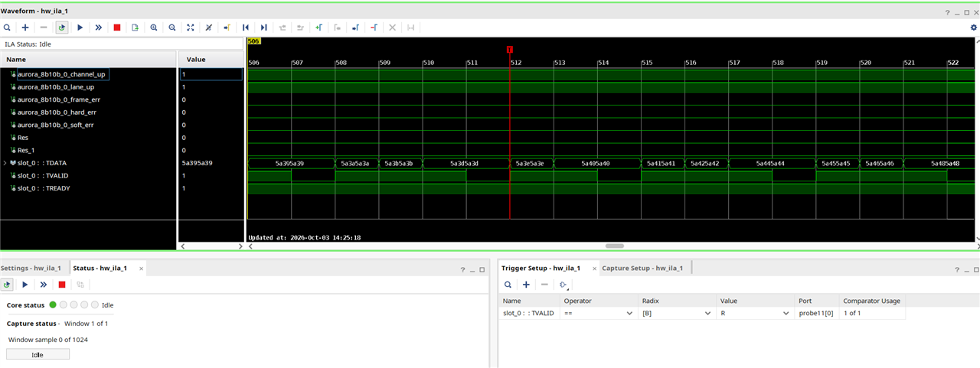This screenshot has width=980, height=368.
Task: Zoom out on waveform
Action: coord(172,27)
